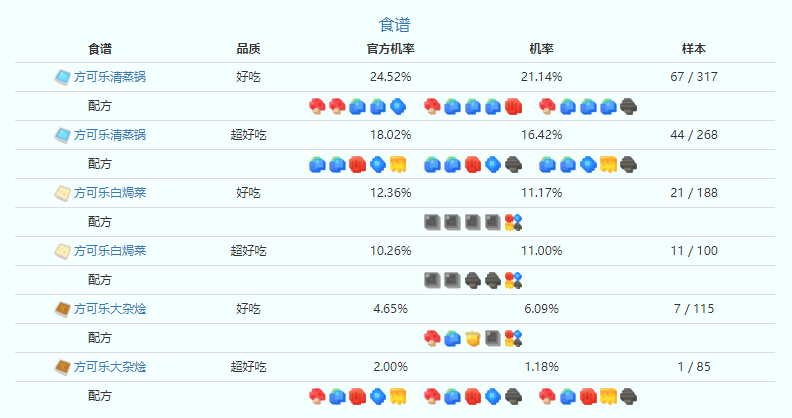Click the blue recipe book icon beside 24.52% row
792x418 pixels.
tap(62, 77)
